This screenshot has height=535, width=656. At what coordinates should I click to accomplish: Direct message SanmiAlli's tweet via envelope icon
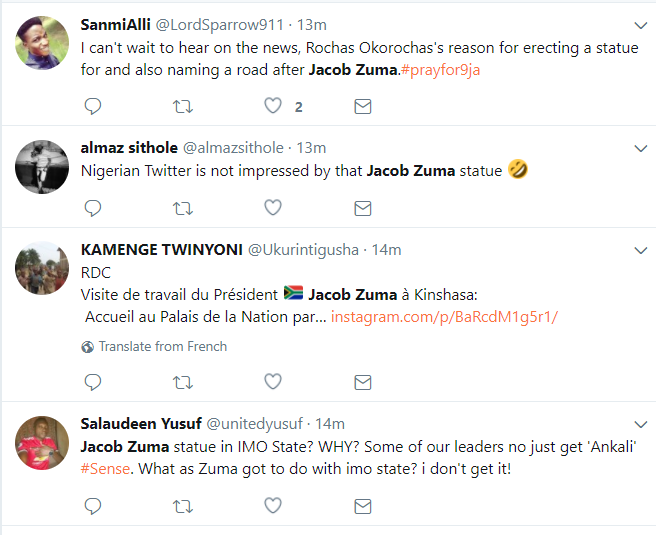(x=363, y=106)
